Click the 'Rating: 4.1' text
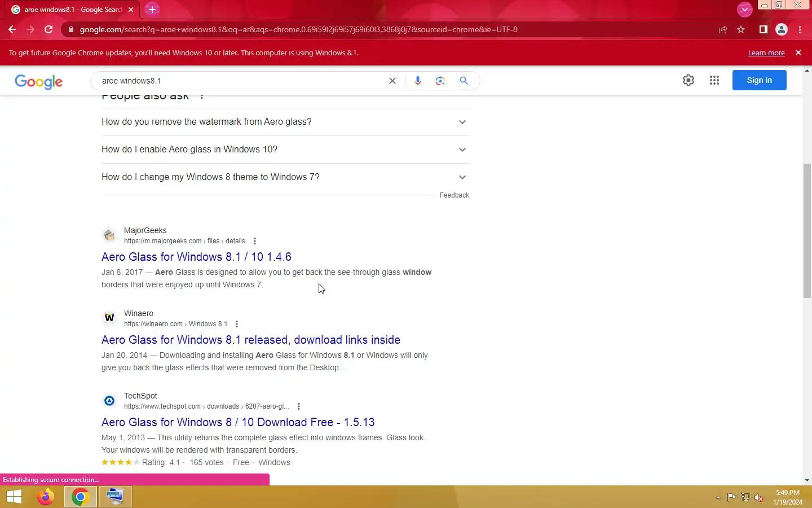 pos(161,462)
